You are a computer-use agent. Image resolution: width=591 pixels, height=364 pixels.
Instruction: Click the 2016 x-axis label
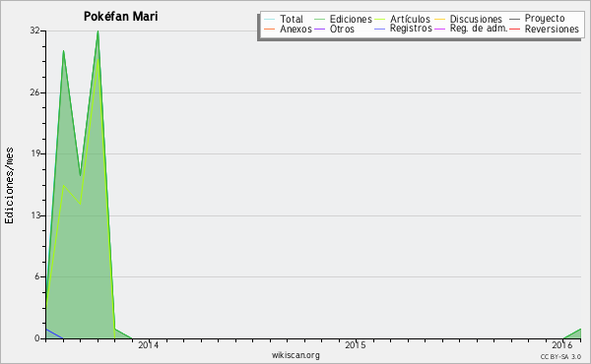(x=562, y=344)
